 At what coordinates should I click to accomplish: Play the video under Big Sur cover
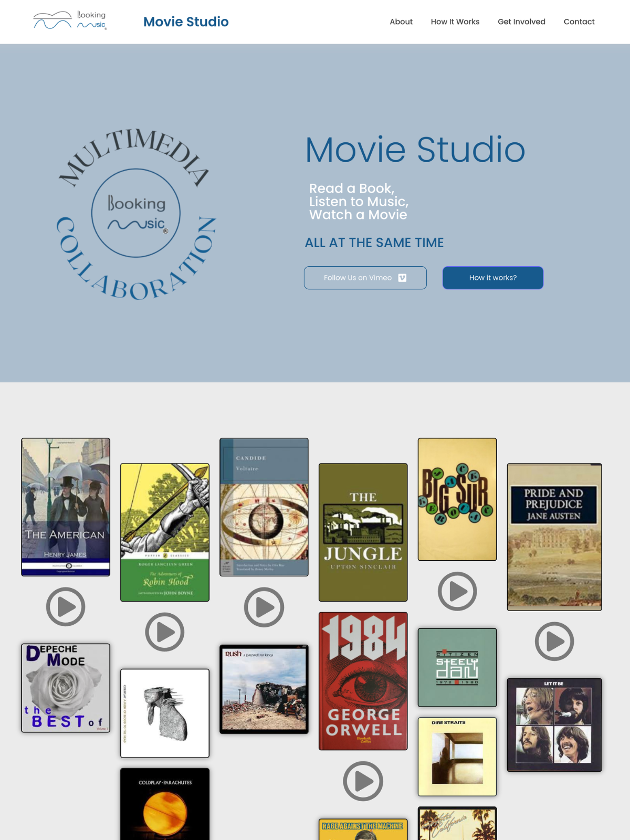pos(457,591)
